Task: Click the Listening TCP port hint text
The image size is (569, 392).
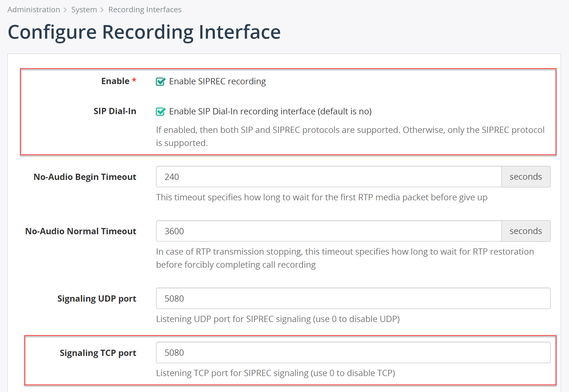Action: tap(275, 373)
